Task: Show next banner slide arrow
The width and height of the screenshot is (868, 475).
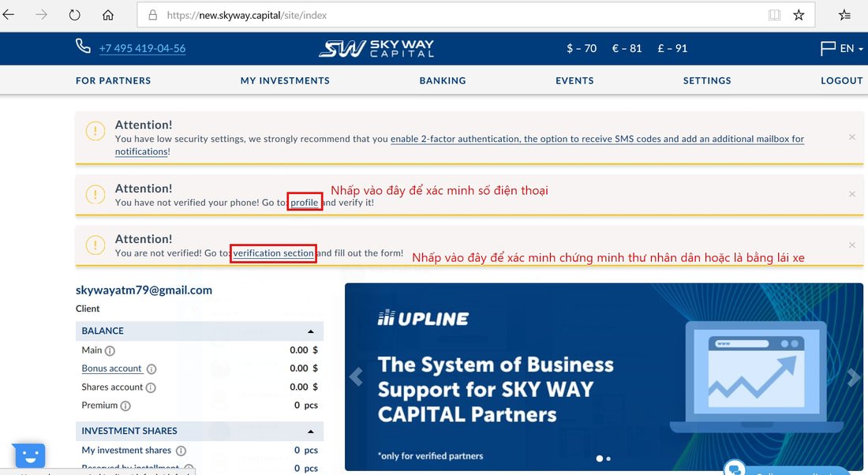Action: click(853, 377)
